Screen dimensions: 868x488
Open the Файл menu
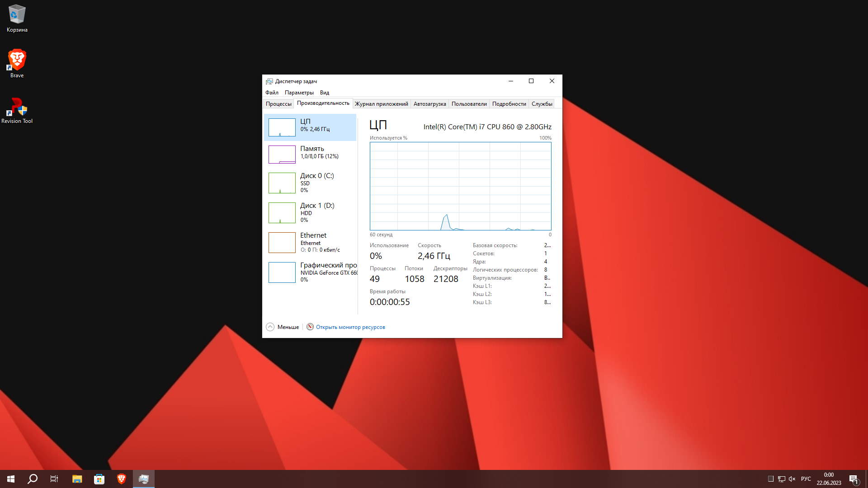[x=272, y=93]
